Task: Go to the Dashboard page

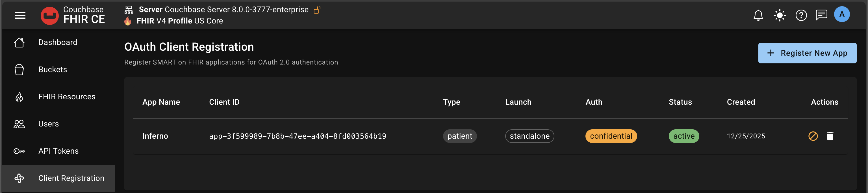Action: click(x=58, y=42)
